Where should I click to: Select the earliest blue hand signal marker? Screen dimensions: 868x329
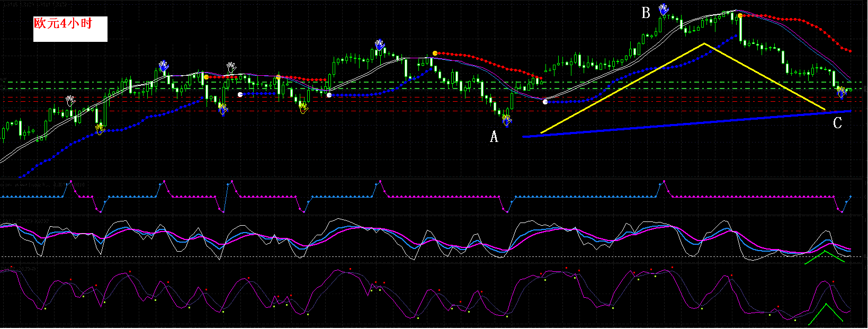(164, 66)
